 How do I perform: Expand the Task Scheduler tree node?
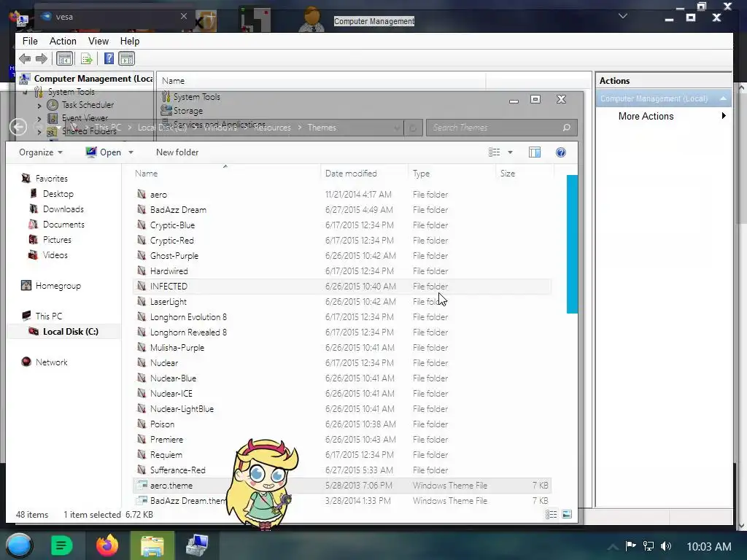[39, 105]
